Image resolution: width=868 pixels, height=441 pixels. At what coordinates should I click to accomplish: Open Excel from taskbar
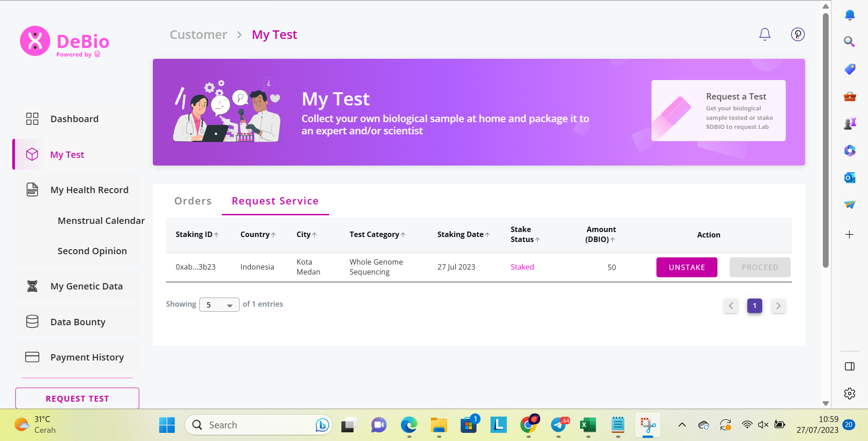tap(588, 425)
